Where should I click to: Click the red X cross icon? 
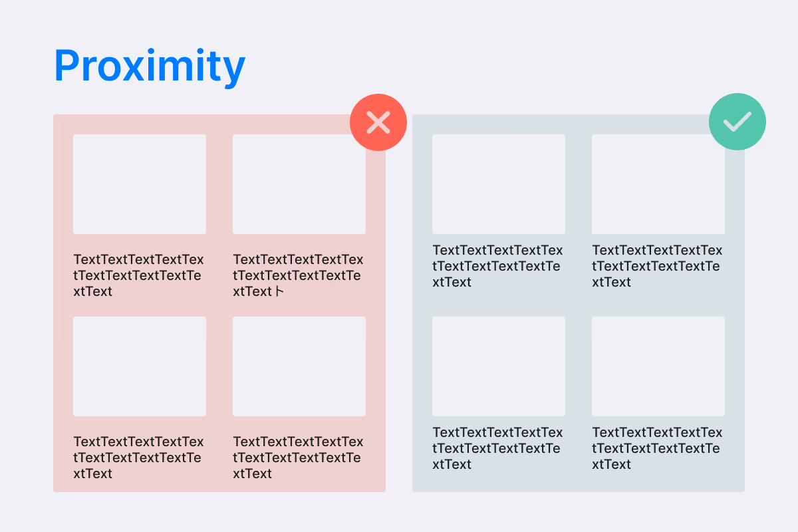pyautogui.click(x=378, y=122)
